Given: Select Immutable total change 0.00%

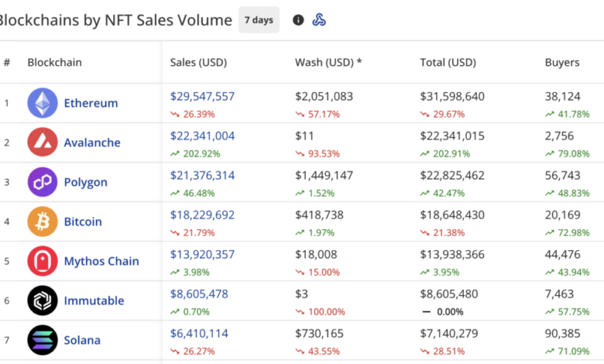Looking at the screenshot, I should point(450,311).
